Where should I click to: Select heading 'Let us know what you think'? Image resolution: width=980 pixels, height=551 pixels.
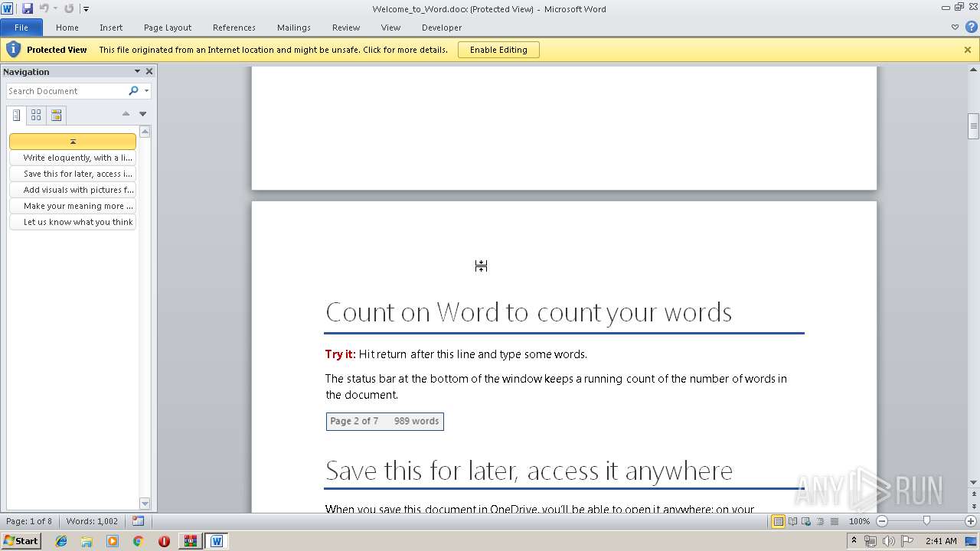[73, 222]
